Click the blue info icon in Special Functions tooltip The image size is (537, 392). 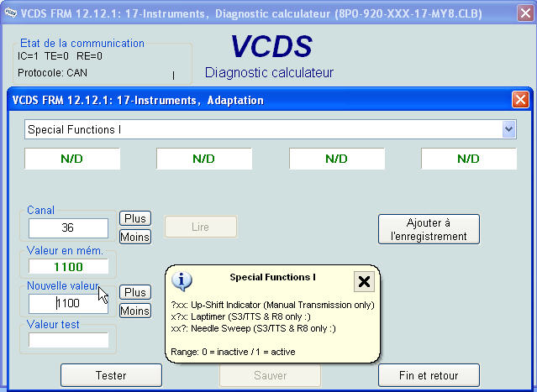[182, 281]
